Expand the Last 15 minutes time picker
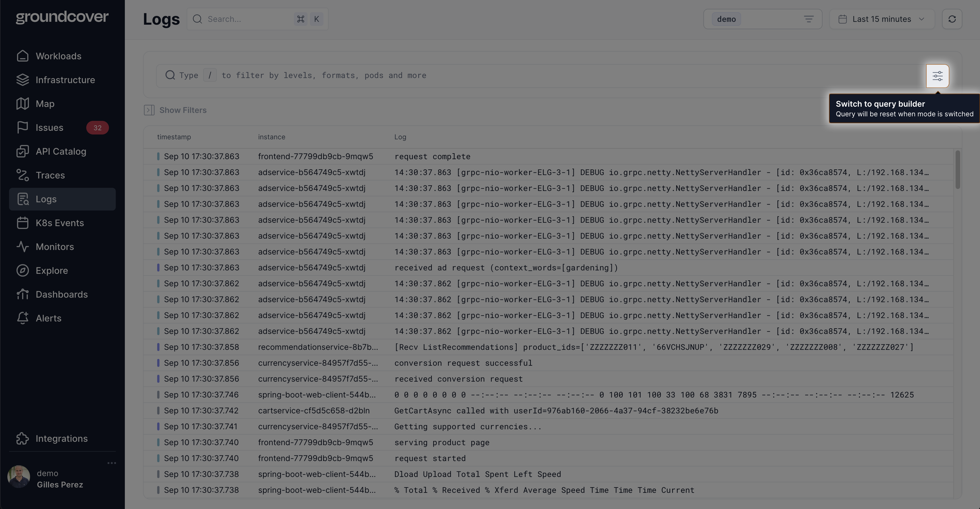 882,19
